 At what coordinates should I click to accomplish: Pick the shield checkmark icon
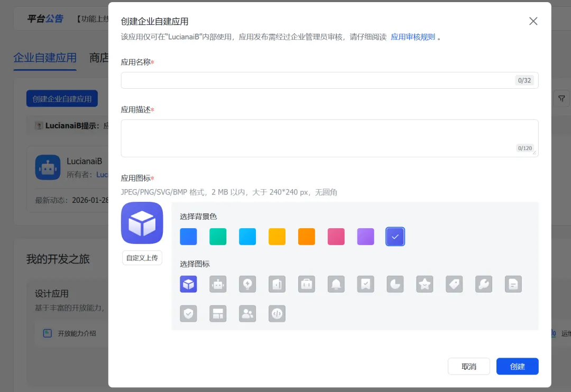pos(188,313)
